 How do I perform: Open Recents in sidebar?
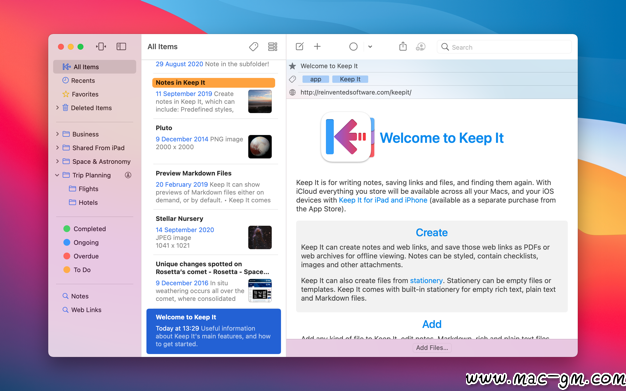click(x=83, y=80)
